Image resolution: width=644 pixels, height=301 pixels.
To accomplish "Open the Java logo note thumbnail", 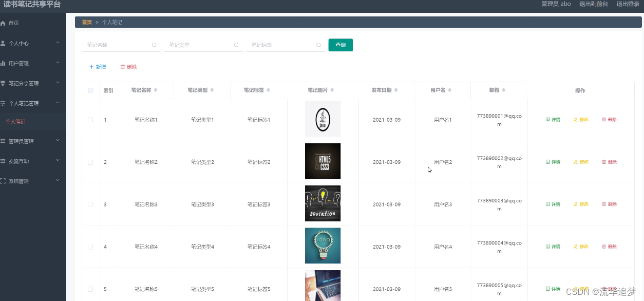I will (323, 119).
